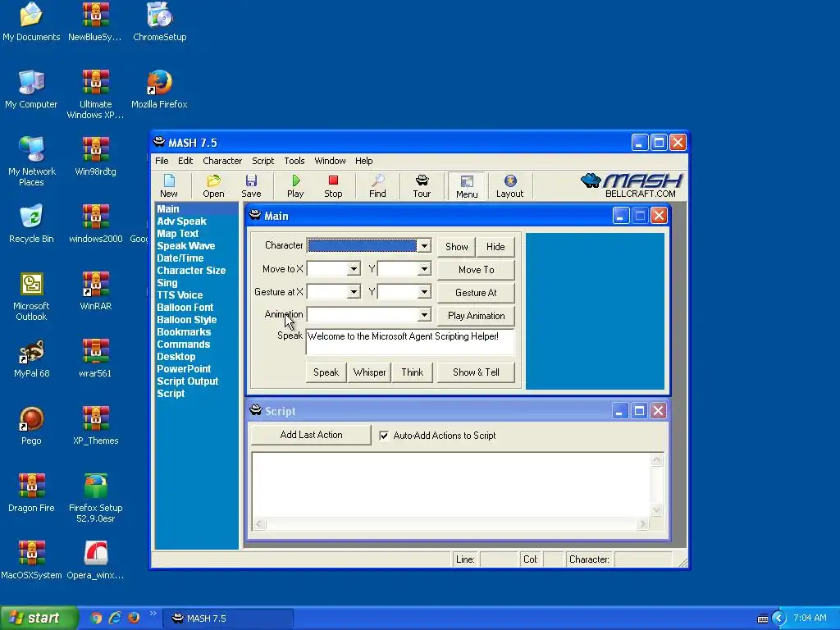Save script using Save toolbar icon
This screenshot has height=630, width=840.
point(251,186)
